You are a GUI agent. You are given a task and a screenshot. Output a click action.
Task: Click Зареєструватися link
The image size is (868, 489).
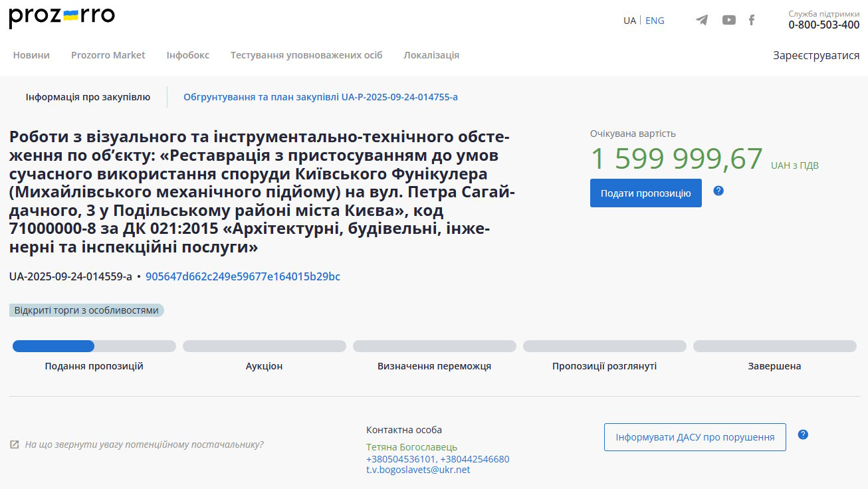tap(816, 55)
